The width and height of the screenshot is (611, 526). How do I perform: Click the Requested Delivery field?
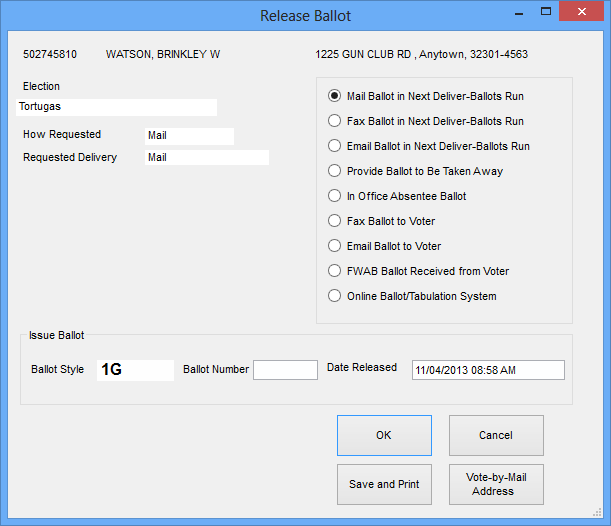click(206, 158)
